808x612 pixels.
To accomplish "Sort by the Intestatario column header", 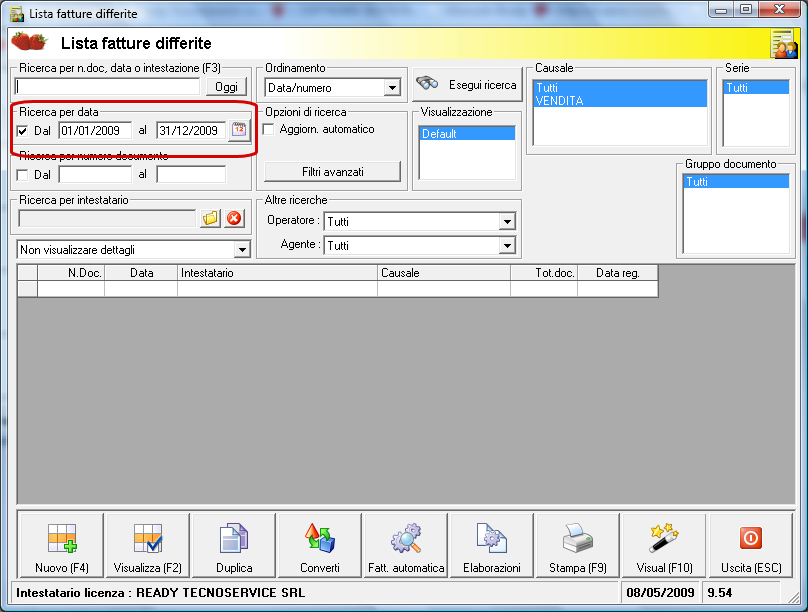I will click(x=277, y=273).
